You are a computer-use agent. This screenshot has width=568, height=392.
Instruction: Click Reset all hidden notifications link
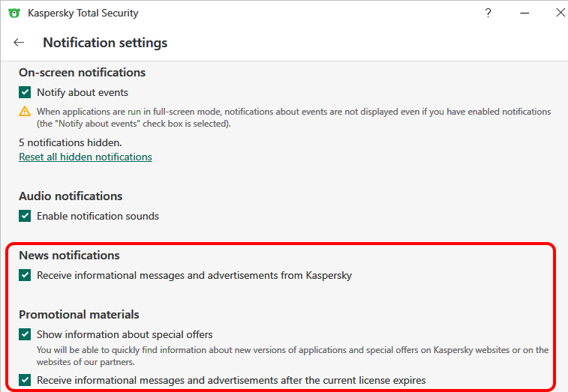tap(86, 157)
